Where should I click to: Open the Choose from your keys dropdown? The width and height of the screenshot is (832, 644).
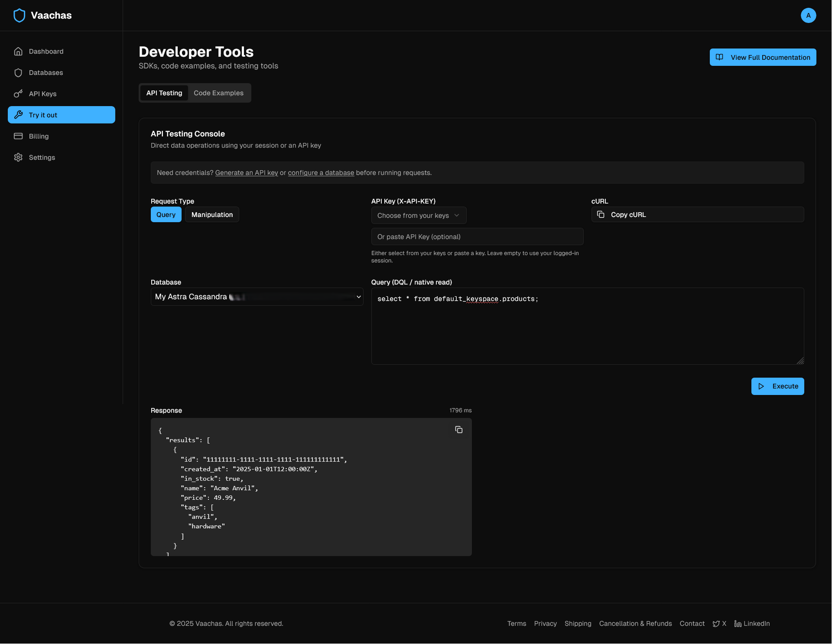[419, 215]
